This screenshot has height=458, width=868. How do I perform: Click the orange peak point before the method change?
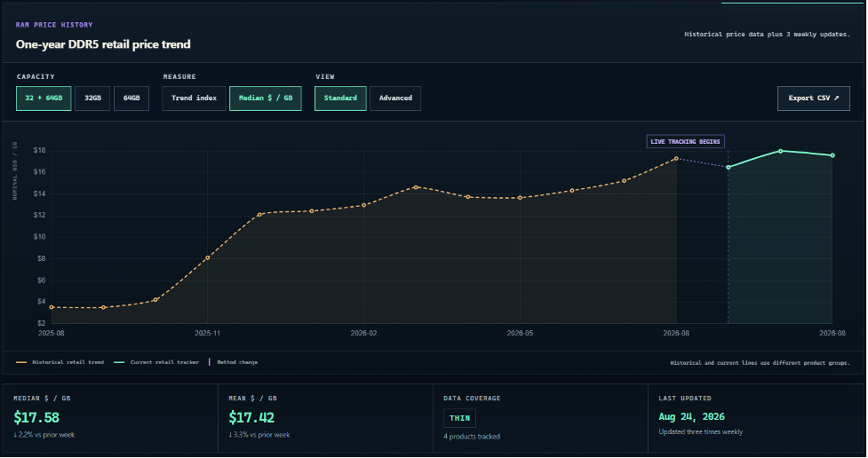pyautogui.click(x=676, y=159)
